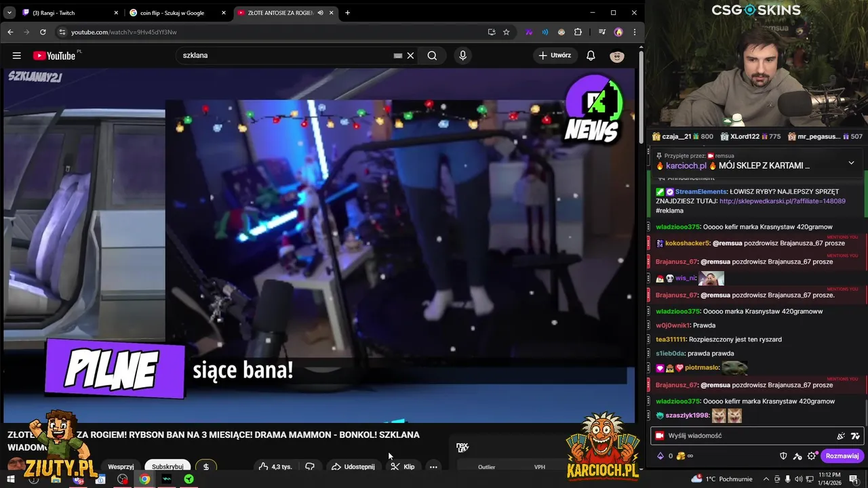This screenshot has width=868, height=488.
Task: Select the 'VPH' tab below video
Action: 540,467
